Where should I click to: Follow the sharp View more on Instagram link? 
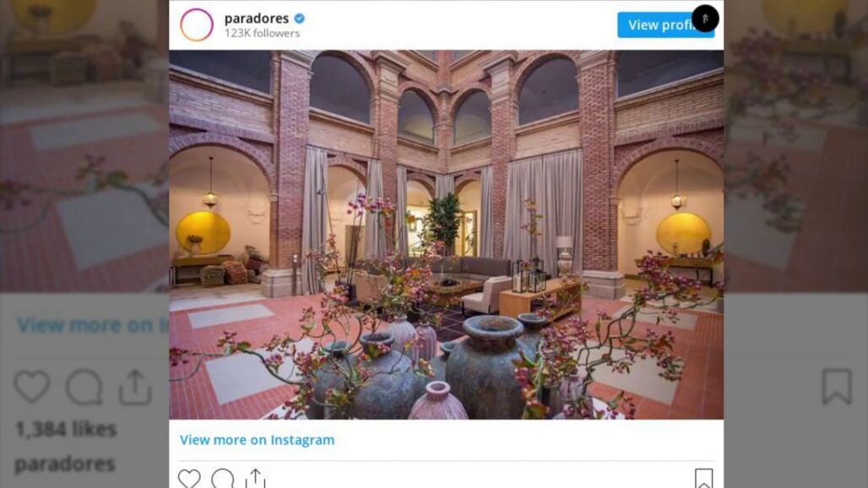point(257,440)
